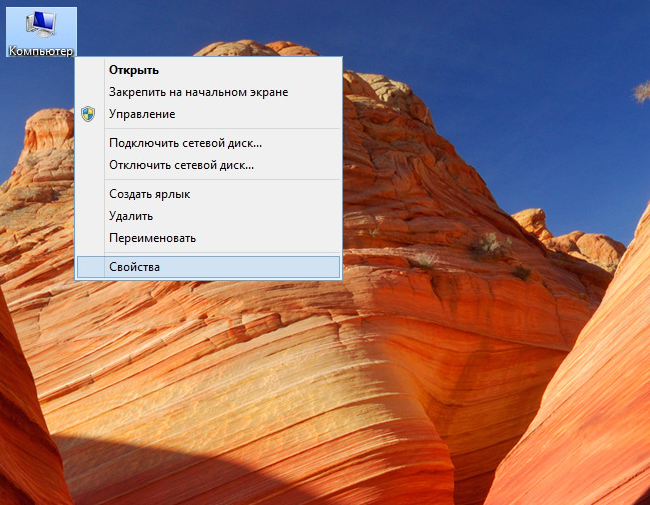
Task: Choose Переименовать from the menu
Action: [152, 238]
